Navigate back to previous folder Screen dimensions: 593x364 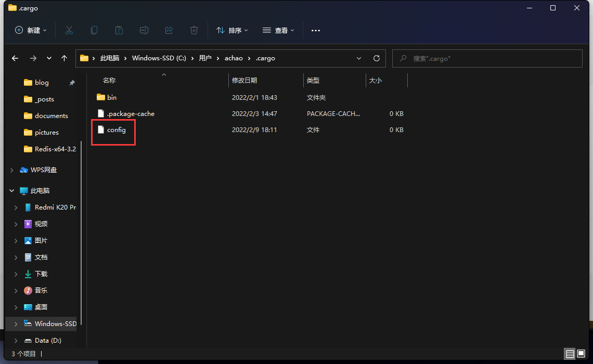point(15,58)
